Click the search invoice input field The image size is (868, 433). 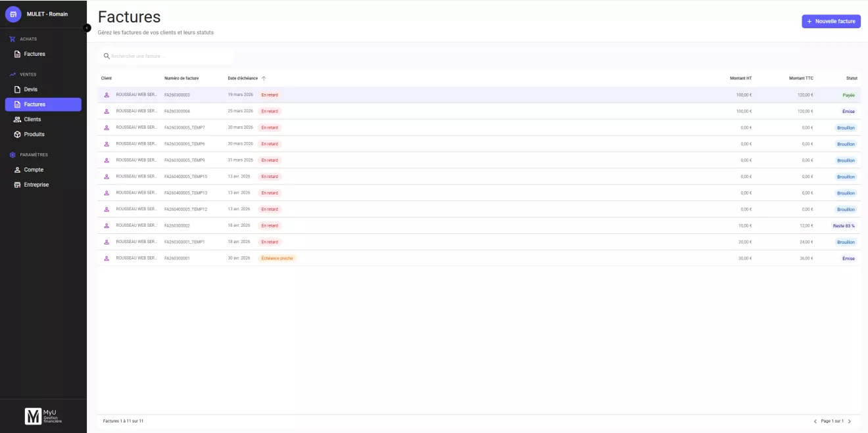click(166, 56)
